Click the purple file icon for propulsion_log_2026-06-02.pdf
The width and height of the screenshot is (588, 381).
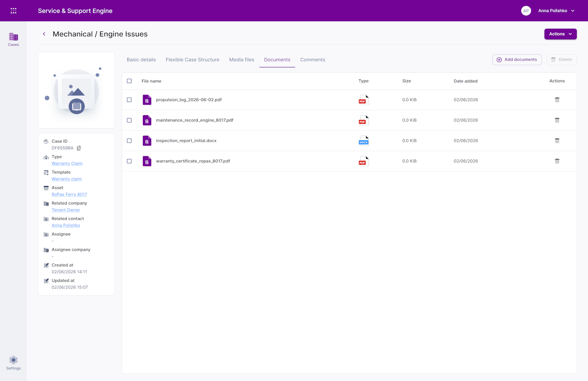click(x=147, y=100)
